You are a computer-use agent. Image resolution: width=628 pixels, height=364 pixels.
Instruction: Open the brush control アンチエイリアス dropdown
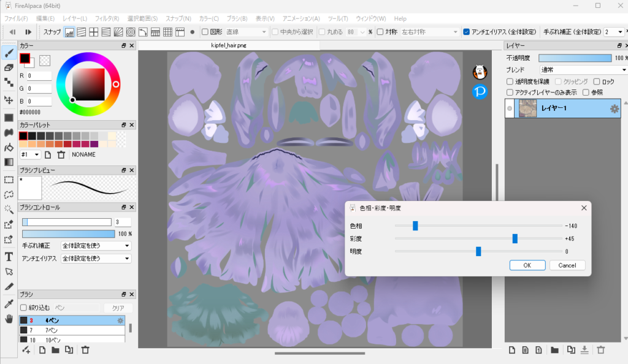pos(96,259)
